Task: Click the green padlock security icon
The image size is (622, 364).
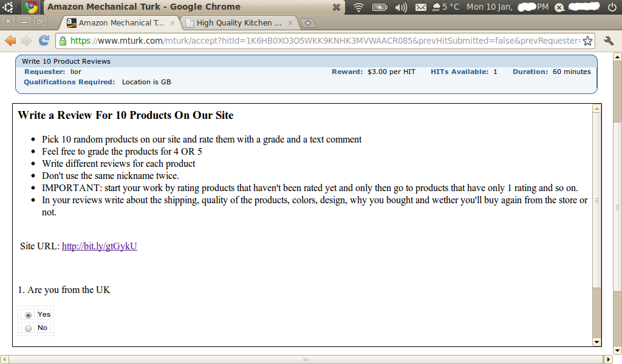Action: (x=63, y=41)
